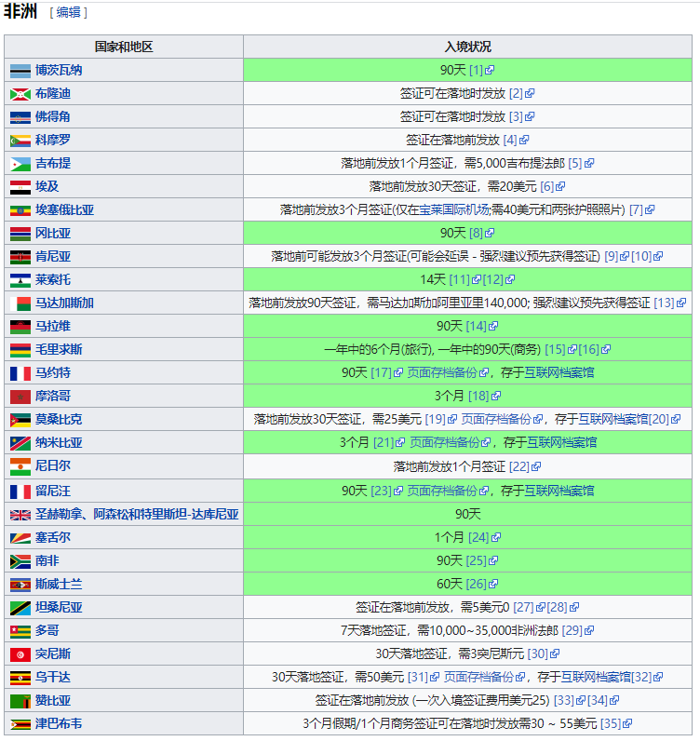
Task: Click 互联网档案馆 in the 纳米比亚 row
Action: (x=561, y=442)
